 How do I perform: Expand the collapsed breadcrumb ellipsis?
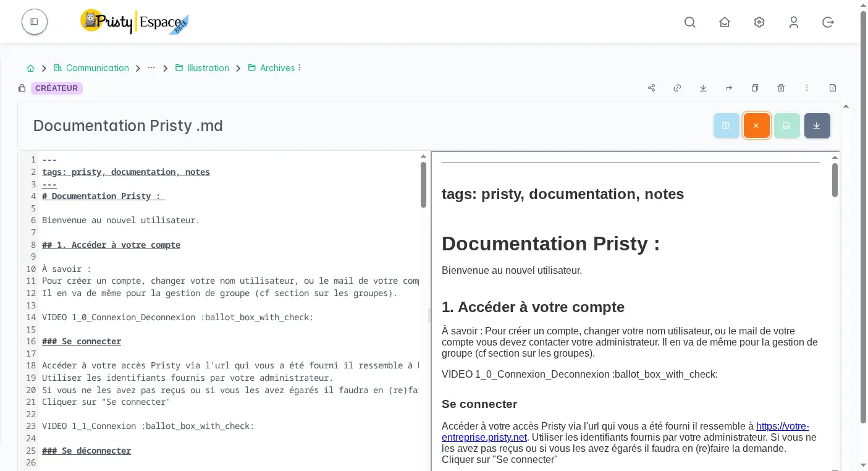[151, 68]
